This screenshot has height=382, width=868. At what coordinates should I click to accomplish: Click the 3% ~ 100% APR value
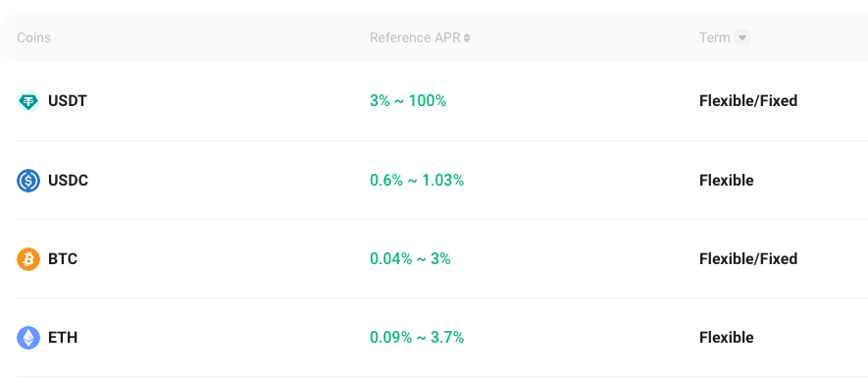(408, 101)
